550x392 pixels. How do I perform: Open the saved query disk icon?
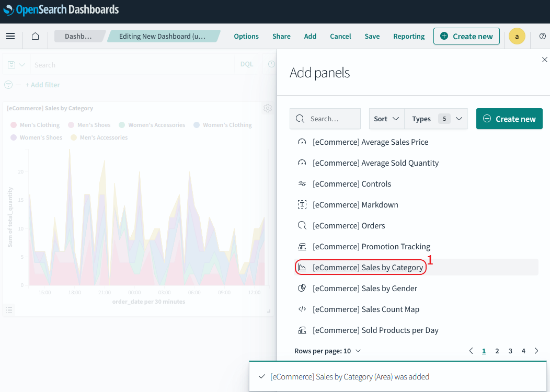pyautogui.click(x=12, y=65)
